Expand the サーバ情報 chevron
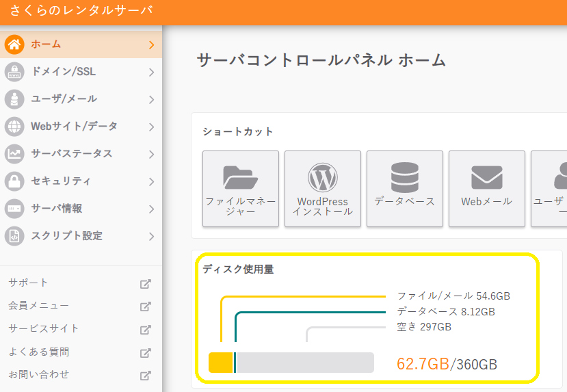 tap(152, 209)
